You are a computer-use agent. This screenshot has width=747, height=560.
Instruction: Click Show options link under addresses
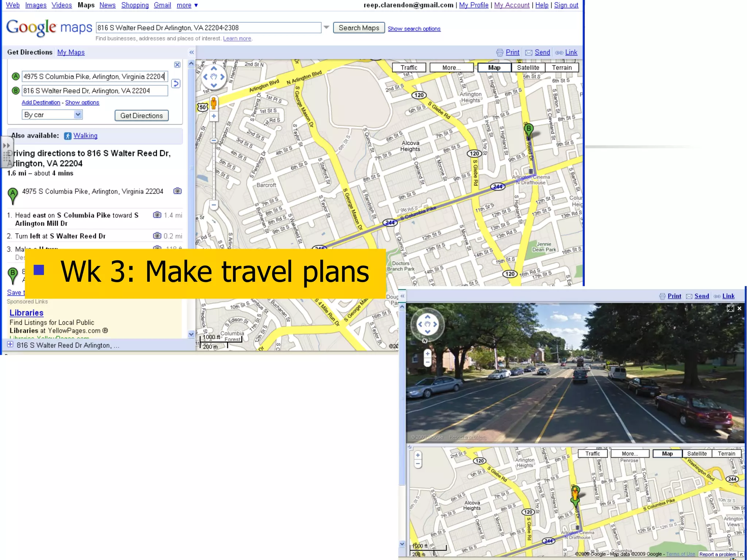coord(82,102)
